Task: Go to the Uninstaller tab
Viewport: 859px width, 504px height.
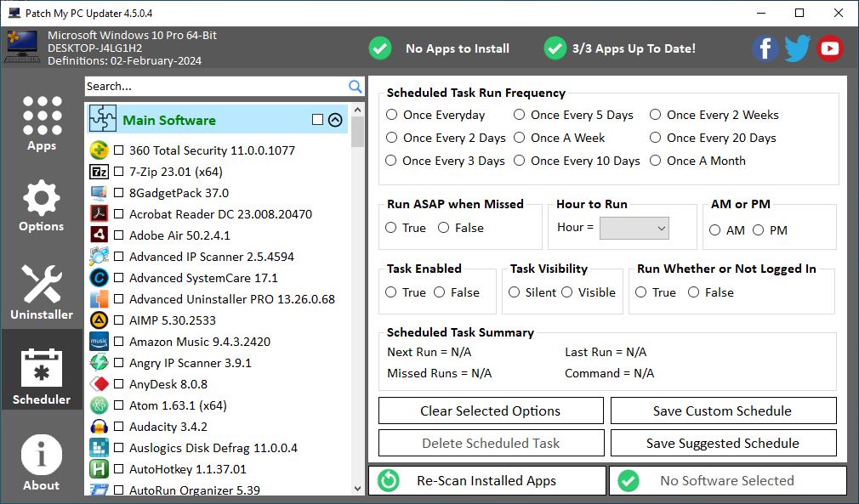Action: [x=42, y=292]
